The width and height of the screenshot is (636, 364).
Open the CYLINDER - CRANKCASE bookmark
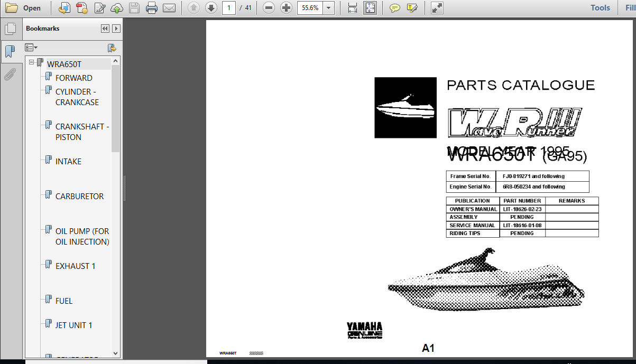pyautogui.click(x=77, y=97)
